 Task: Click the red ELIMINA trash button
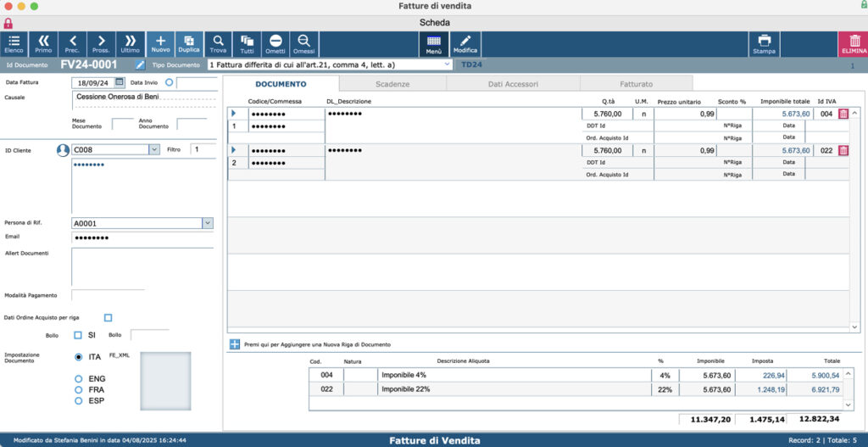(854, 44)
